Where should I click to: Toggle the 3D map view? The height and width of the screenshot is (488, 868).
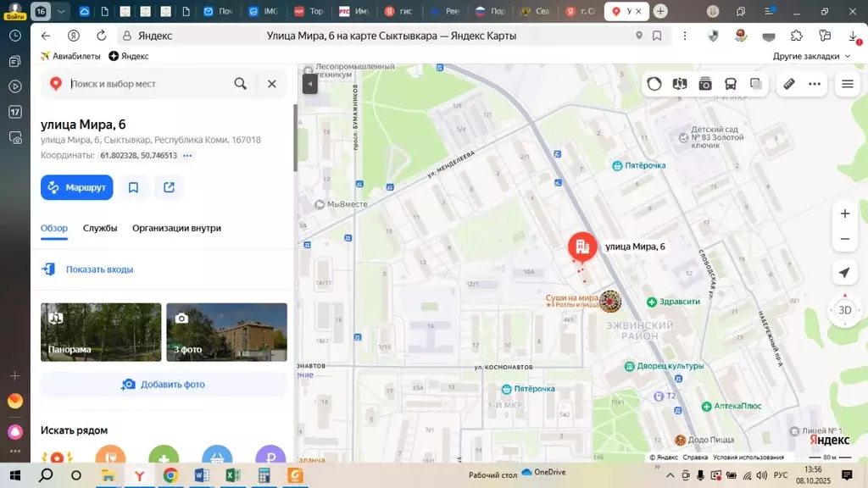(x=844, y=310)
